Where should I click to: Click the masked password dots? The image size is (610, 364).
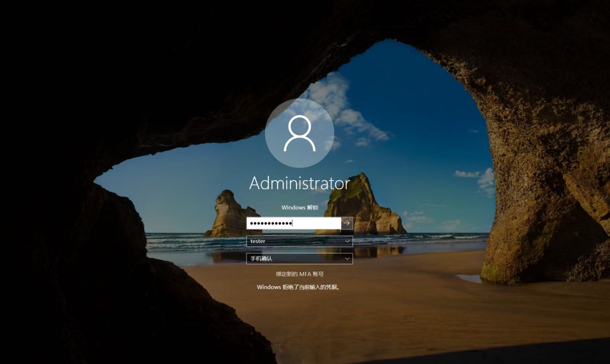(x=271, y=223)
